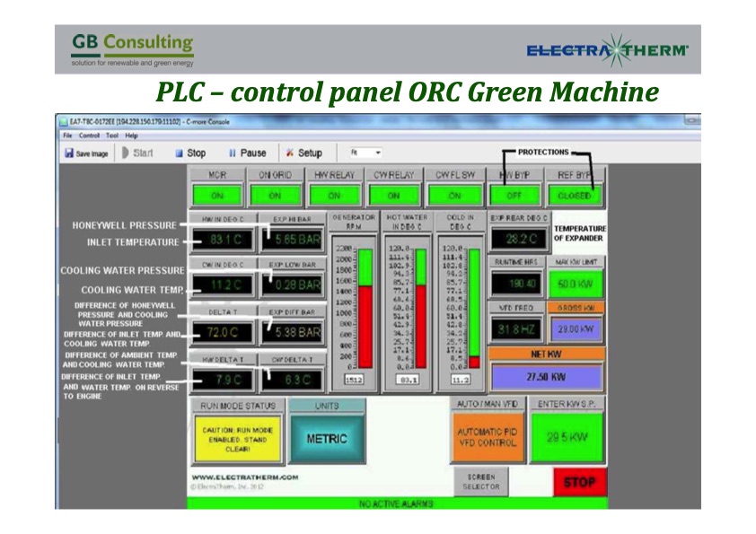The width and height of the screenshot is (756, 534).
Task: Click the 28.2 C EXP REAR readout
Action: (519, 239)
